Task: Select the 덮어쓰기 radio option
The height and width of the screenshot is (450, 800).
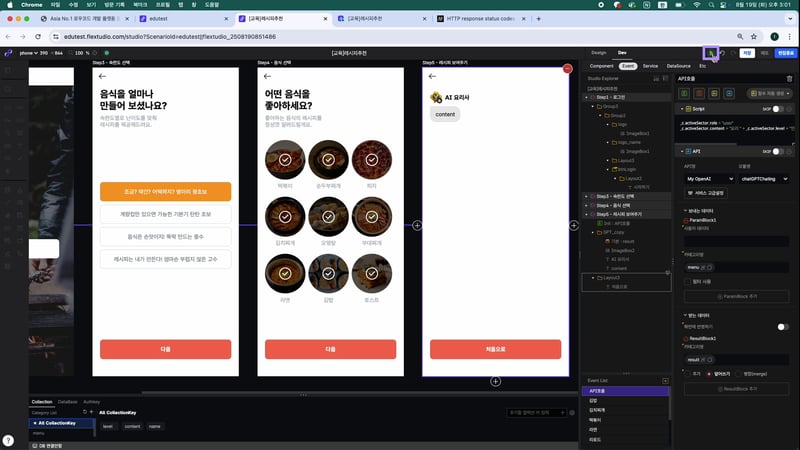Action: click(x=710, y=374)
